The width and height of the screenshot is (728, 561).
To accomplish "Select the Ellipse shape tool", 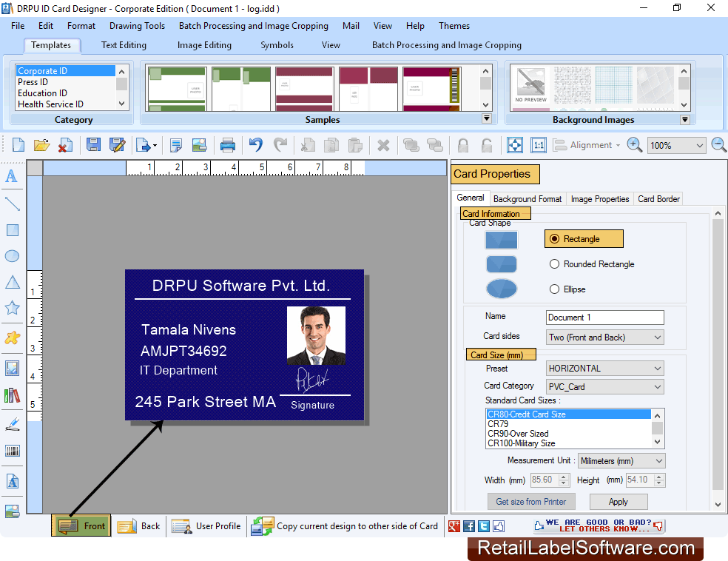I will pos(11,255).
